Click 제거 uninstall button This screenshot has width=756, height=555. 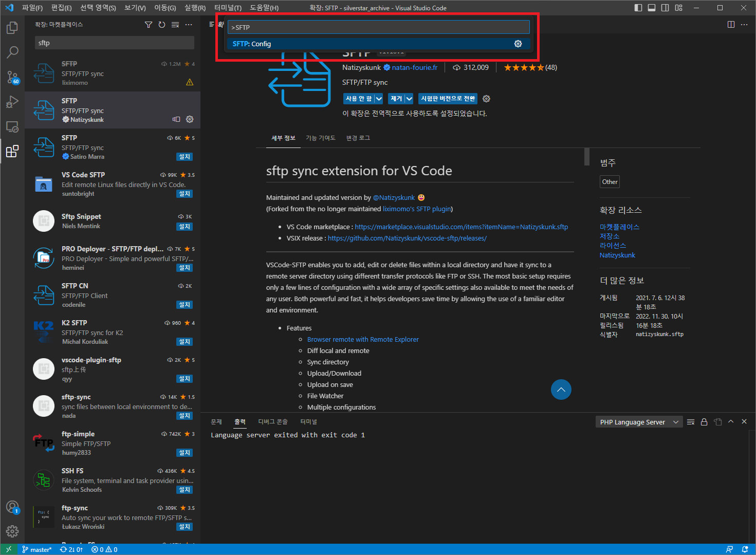(396, 99)
